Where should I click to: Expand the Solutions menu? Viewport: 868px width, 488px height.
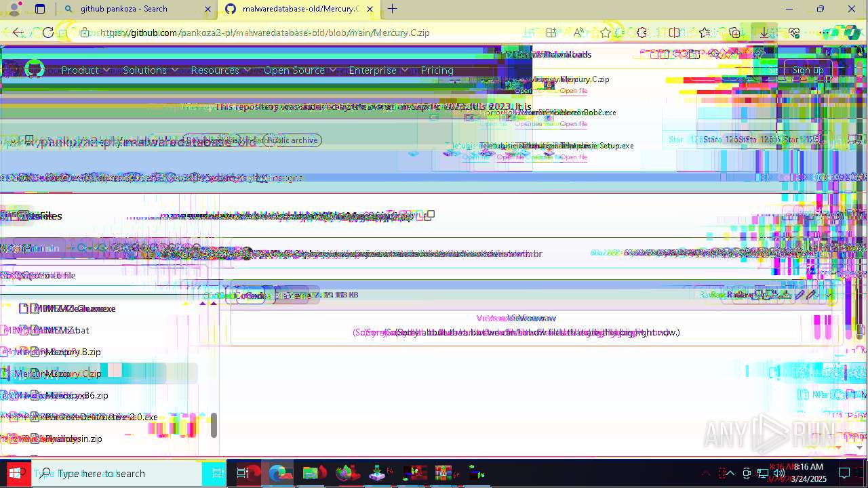pyautogui.click(x=151, y=70)
